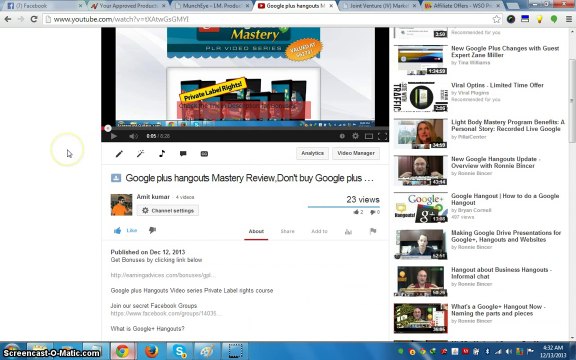Open Making Google Drive Presentations video

[506, 236]
